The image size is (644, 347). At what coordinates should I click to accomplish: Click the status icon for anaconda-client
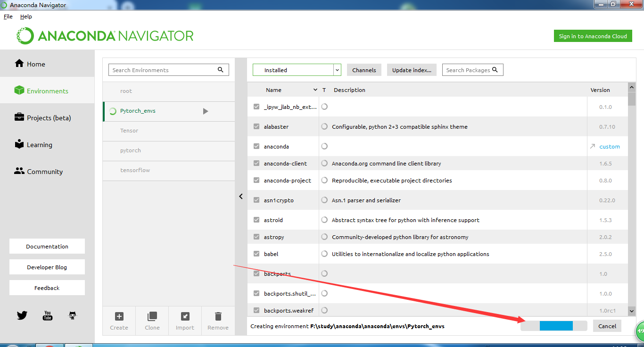pos(324,163)
